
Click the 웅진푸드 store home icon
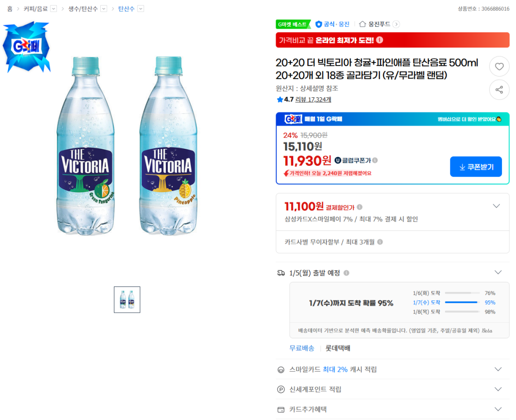[x=362, y=24]
